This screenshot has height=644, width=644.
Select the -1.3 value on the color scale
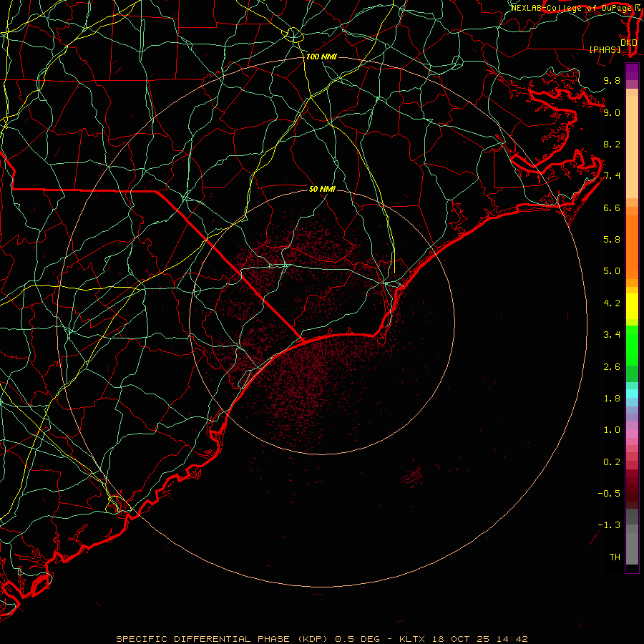tap(609, 525)
